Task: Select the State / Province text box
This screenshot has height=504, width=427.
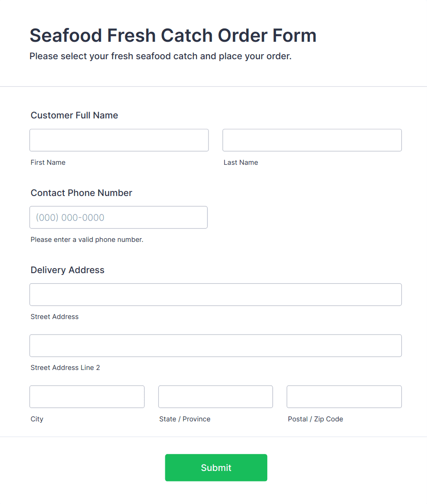Action: (x=215, y=397)
